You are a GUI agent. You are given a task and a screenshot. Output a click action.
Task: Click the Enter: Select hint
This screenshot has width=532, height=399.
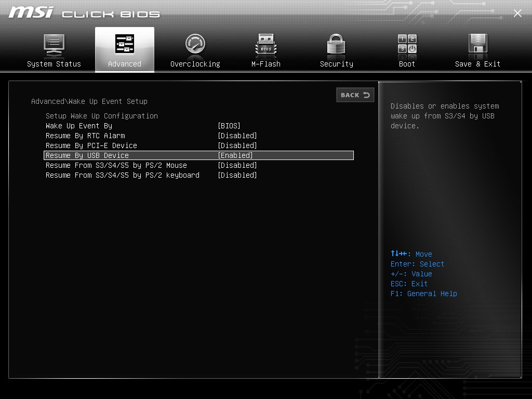coord(417,264)
